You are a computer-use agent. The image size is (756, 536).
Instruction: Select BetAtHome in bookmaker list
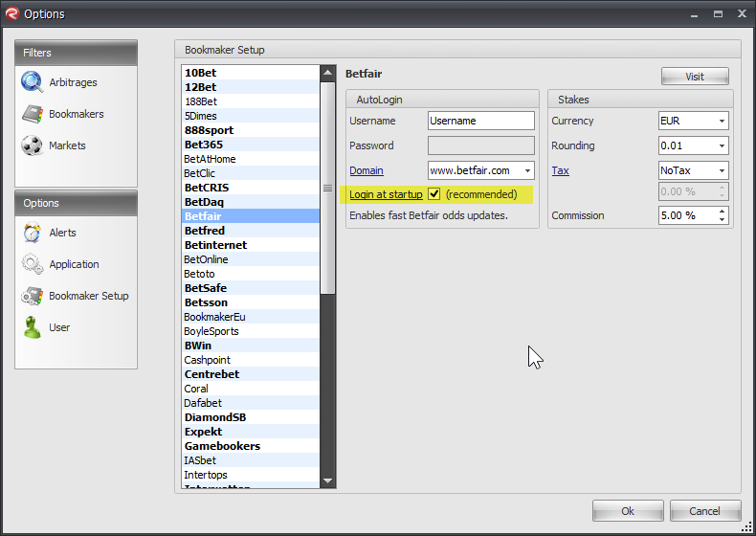251,159
